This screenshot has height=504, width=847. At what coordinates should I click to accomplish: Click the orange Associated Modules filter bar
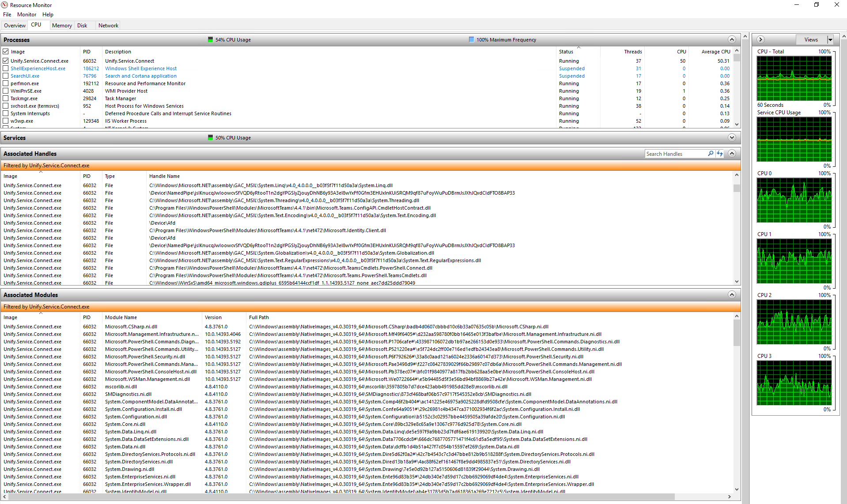(x=371, y=307)
